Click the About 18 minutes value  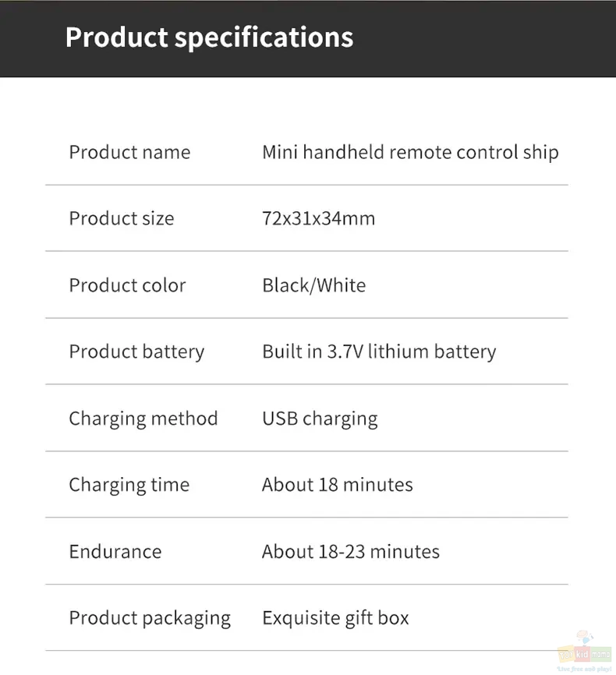(338, 485)
